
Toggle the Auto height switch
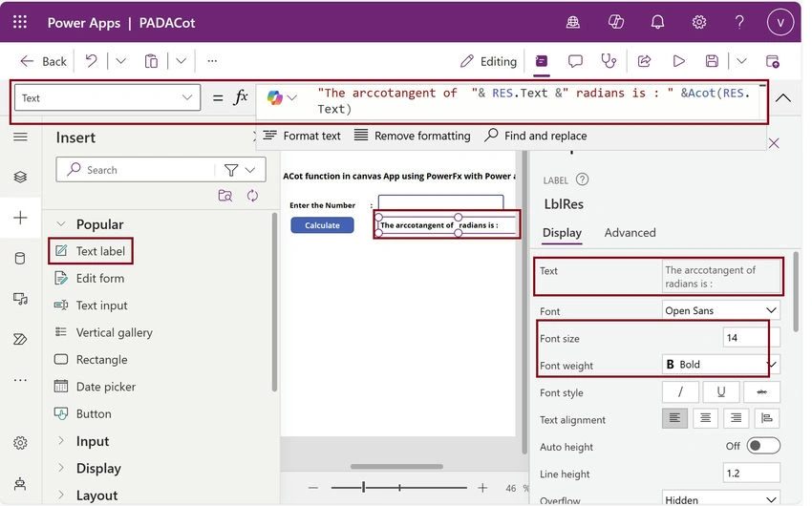(x=763, y=446)
